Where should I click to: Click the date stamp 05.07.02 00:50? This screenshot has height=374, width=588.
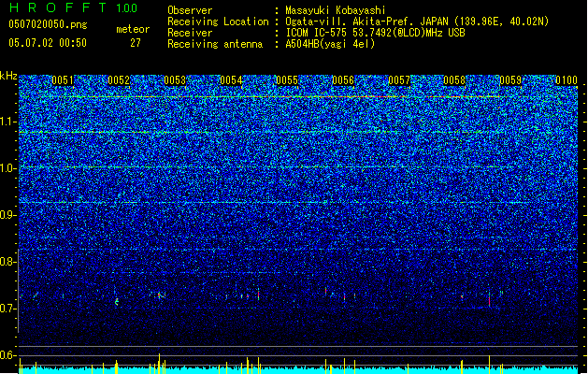click(x=48, y=43)
